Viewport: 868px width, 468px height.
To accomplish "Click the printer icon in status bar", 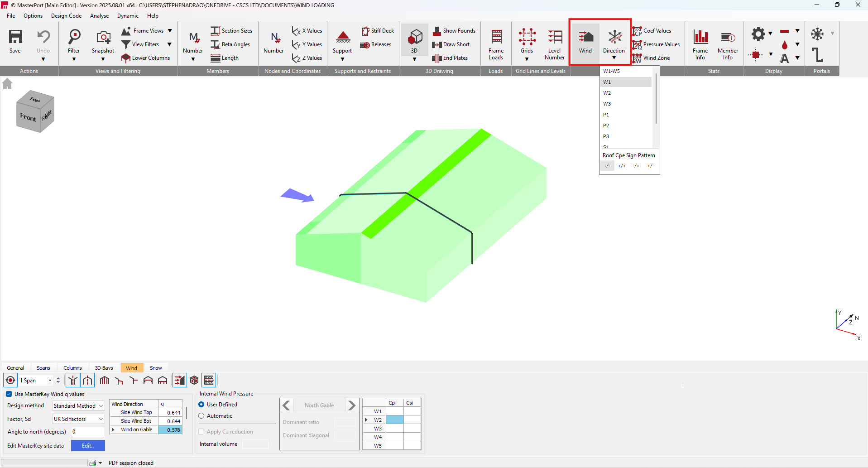I will [x=93, y=463].
